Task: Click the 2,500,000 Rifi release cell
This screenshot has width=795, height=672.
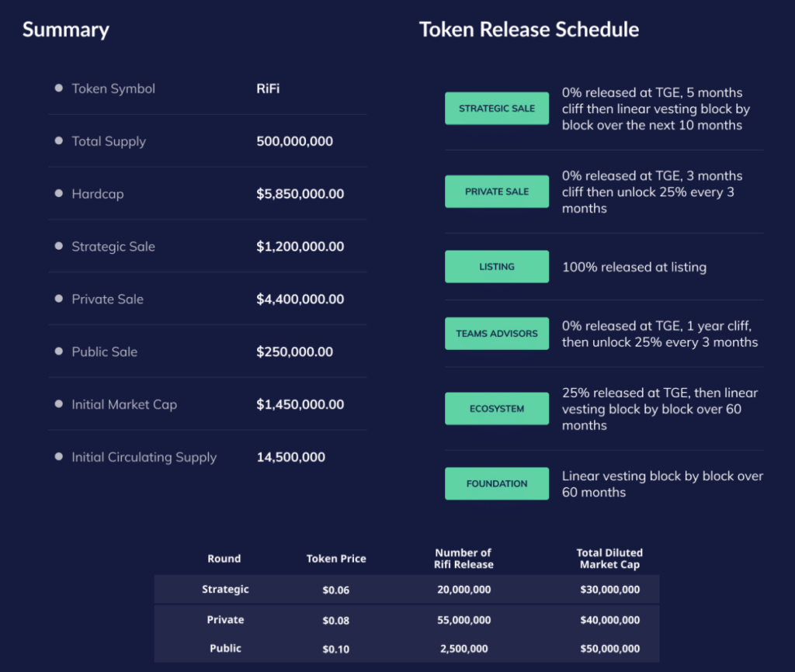Action: coord(464,648)
